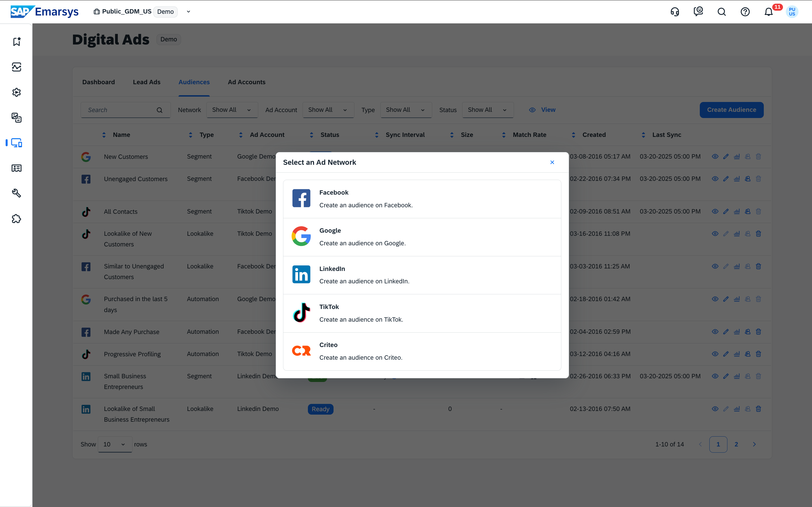The width and height of the screenshot is (812, 507).
Task: Open the rows per page dropdown
Action: 115,444
